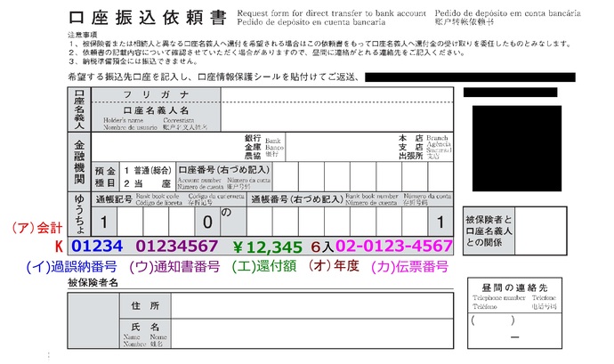Click the first 口座番号 digit box
Image resolution: width=614 pixels, height=364 pixels.
286,177
